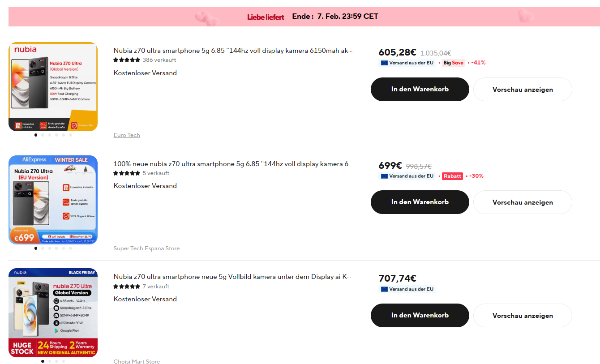This screenshot has width=600, height=364.
Task: Open the Euro Tech store link
Action: tap(127, 135)
